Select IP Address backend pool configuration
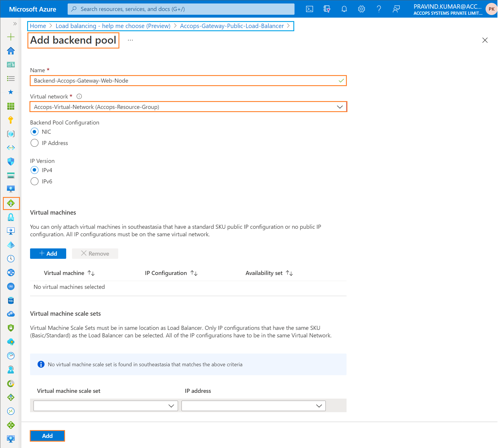The height and width of the screenshot is (448, 498). (x=34, y=143)
